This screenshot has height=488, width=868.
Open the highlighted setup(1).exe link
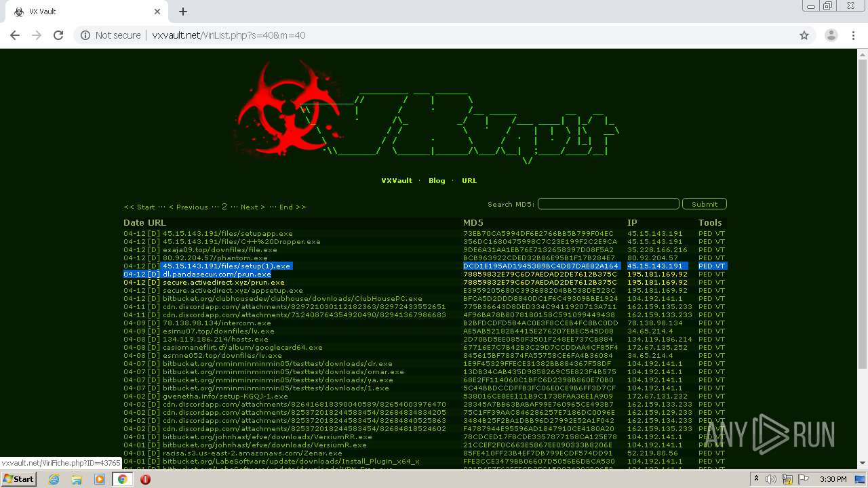[x=226, y=266]
